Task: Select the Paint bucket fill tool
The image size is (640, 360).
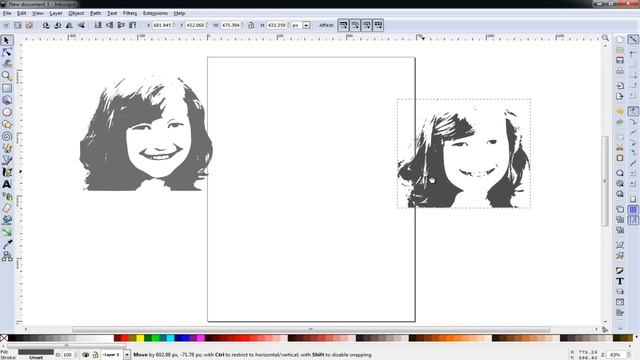Action: (7, 220)
